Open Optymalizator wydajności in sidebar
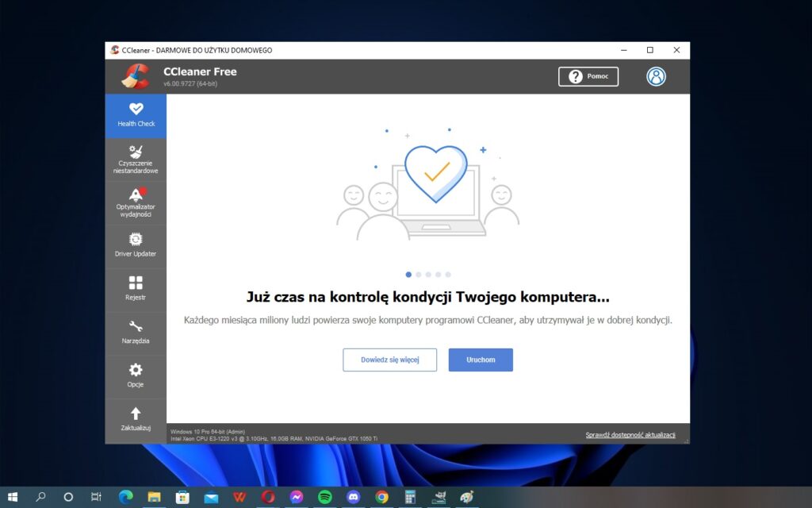 (x=136, y=202)
